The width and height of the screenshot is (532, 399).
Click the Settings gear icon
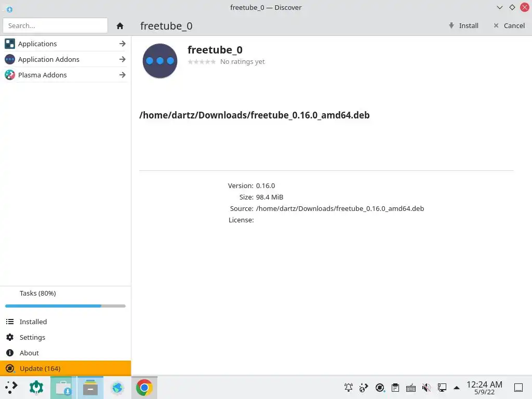point(10,337)
